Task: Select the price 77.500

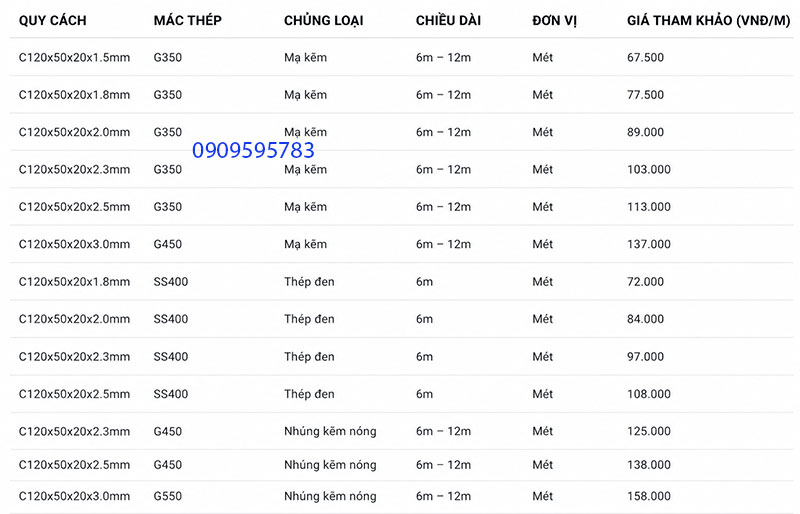Action: (645, 94)
